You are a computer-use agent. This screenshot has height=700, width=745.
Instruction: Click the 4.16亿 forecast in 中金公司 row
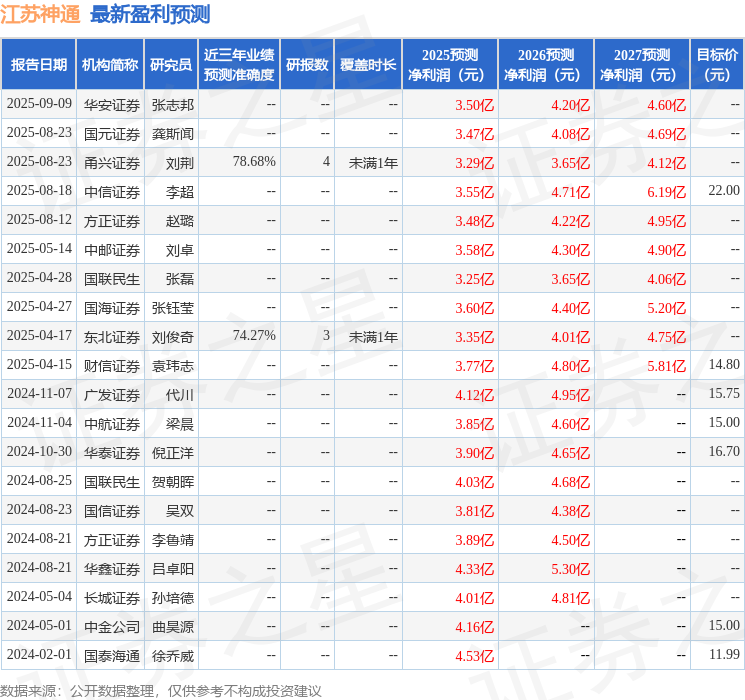tap(475, 627)
